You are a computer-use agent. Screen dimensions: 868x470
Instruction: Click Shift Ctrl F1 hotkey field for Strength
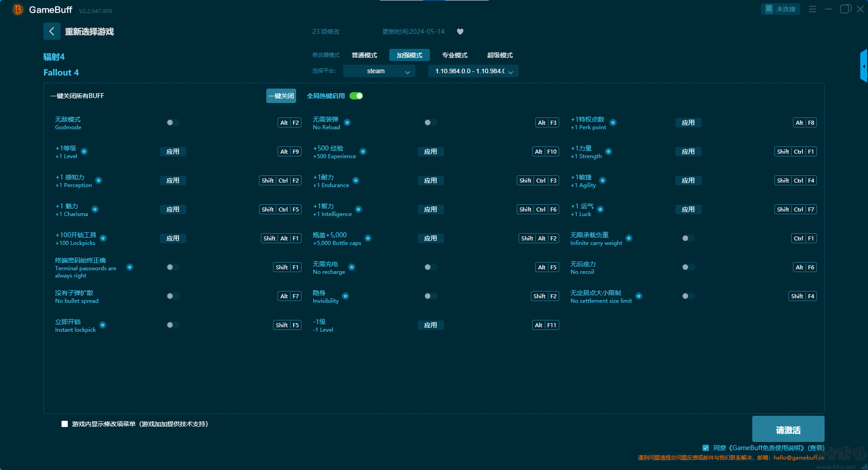point(796,151)
